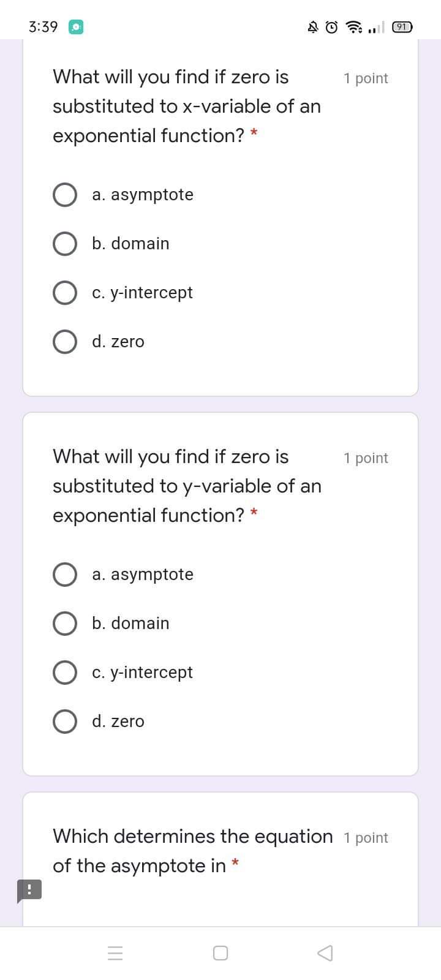Tap 'd. zero' option in first question

[65, 341]
